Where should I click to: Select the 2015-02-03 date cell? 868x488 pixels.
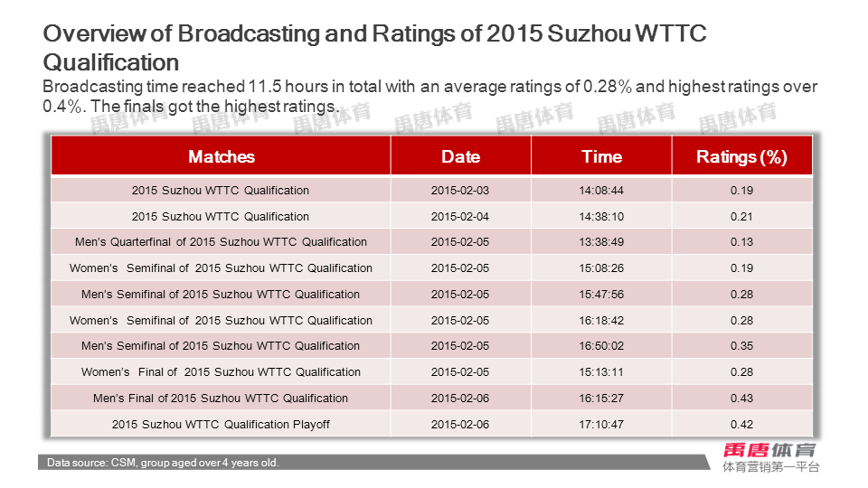[460, 191]
